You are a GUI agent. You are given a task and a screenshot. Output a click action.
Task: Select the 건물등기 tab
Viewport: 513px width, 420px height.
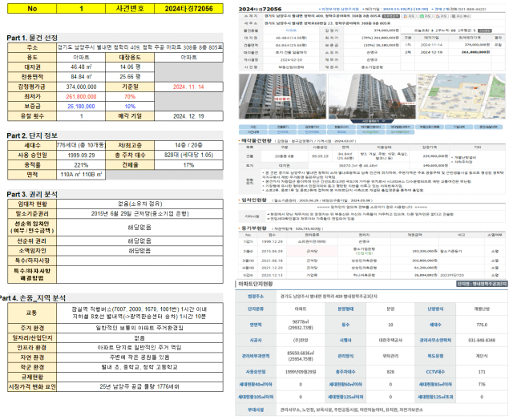coord(283,127)
